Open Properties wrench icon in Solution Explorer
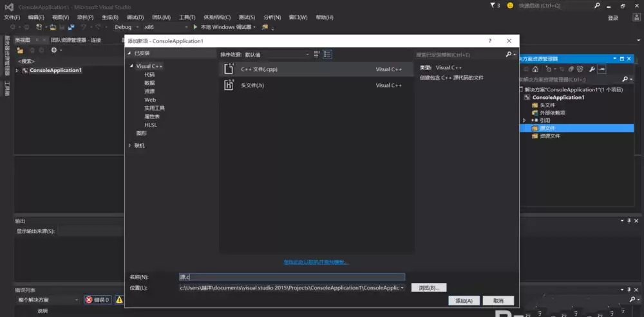 [x=592, y=68]
